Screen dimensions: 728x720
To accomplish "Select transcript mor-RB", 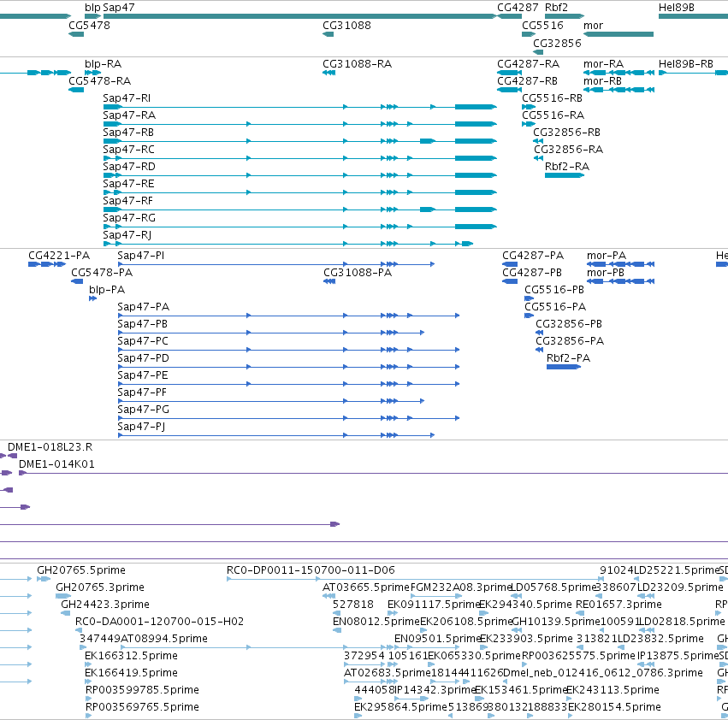I will (619, 90).
